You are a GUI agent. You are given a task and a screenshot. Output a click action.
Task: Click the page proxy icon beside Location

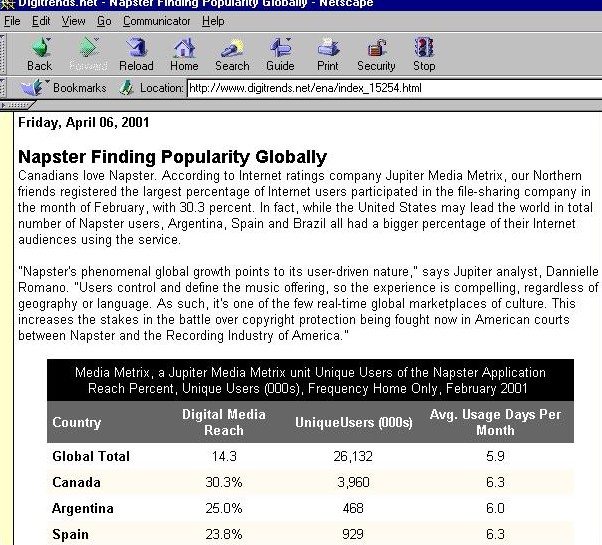click(x=126, y=88)
